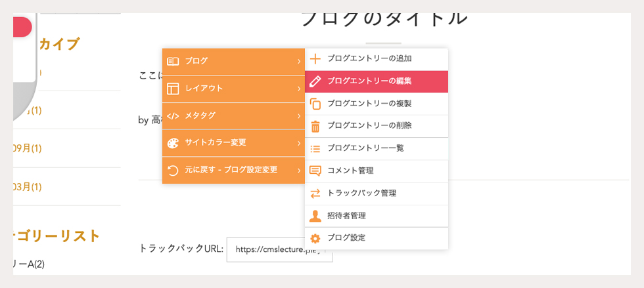The height and width of the screenshot is (288, 644).
Task: Expand the 元に戻す - ブログ設定変更 chevron
Action: pos(298,171)
